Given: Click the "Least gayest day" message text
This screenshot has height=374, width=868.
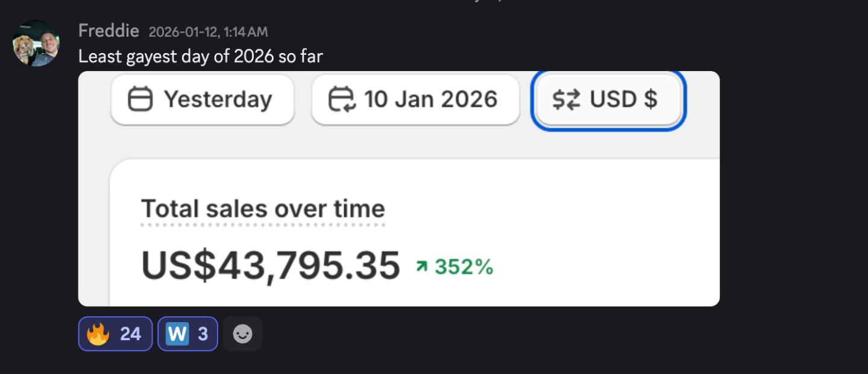Looking at the screenshot, I should pos(200,57).
